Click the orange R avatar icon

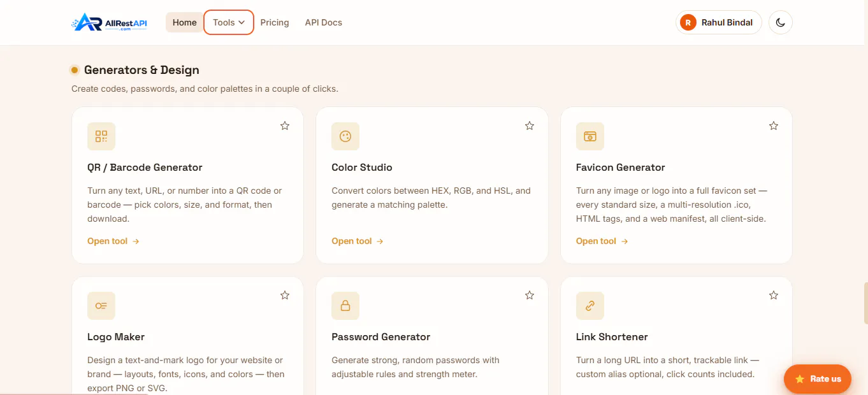tap(688, 22)
